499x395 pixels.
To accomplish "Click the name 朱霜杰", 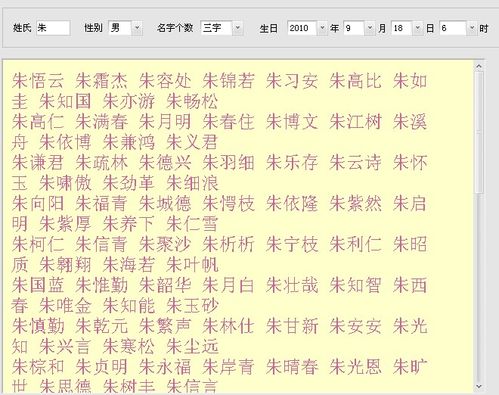I will 101,81.
